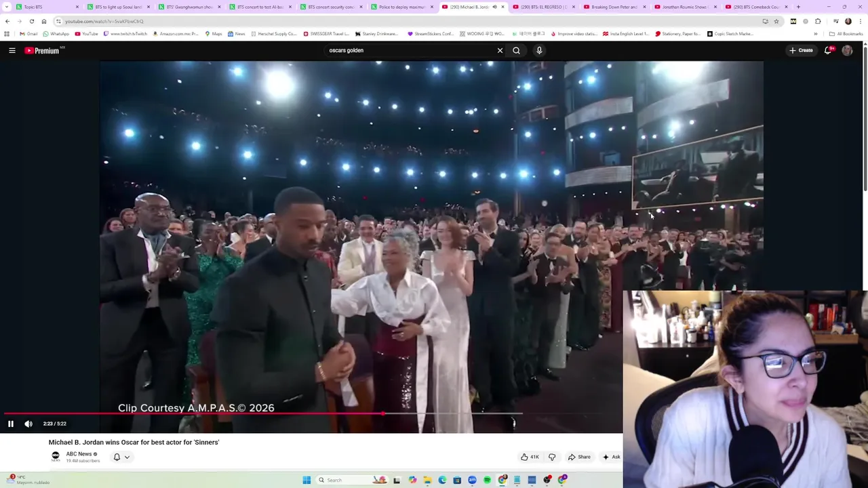Open the ABC News channel avatar
This screenshot has width=868, height=488.
click(x=56, y=457)
